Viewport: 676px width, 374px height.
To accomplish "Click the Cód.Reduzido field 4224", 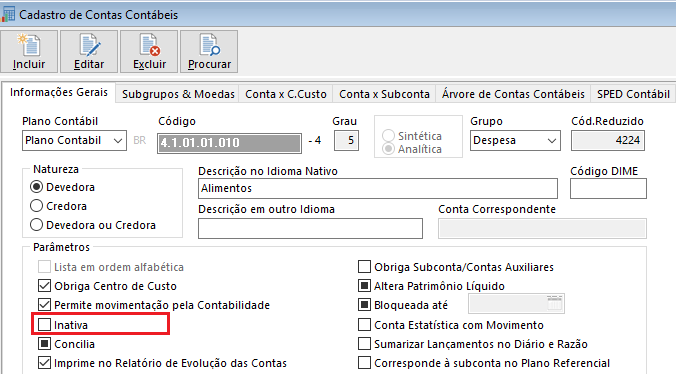I will click(x=608, y=140).
